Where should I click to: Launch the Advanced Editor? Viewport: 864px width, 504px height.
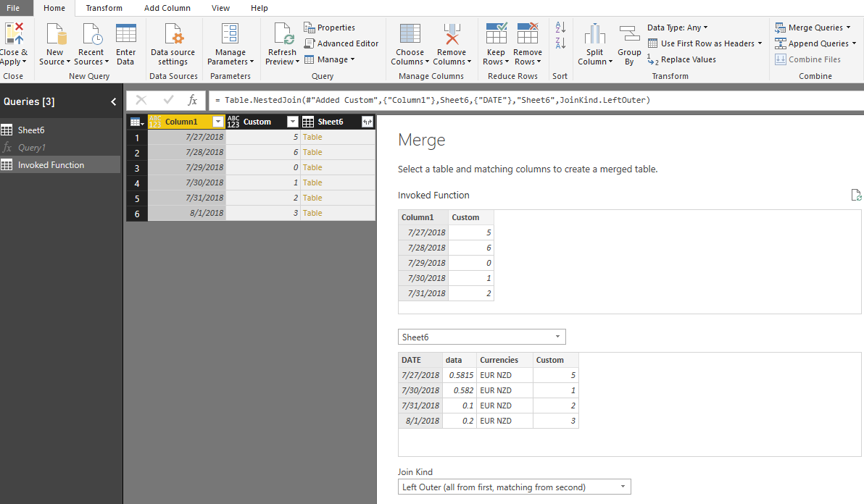341,43
